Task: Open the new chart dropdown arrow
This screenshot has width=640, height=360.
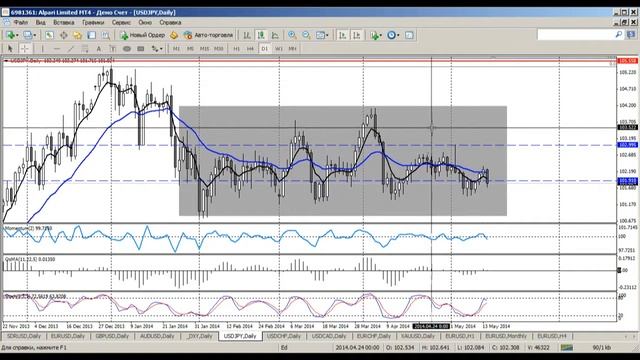Action: point(17,36)
